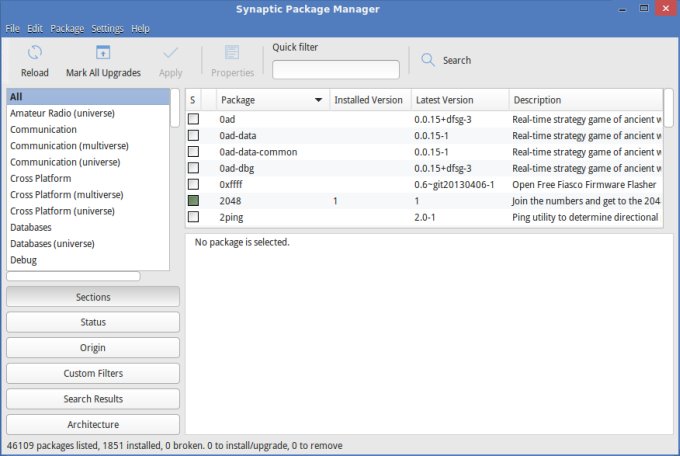Click the Properties toolbar icon
This screenshot has width=680, height=456.
click(x=232, y=53)
